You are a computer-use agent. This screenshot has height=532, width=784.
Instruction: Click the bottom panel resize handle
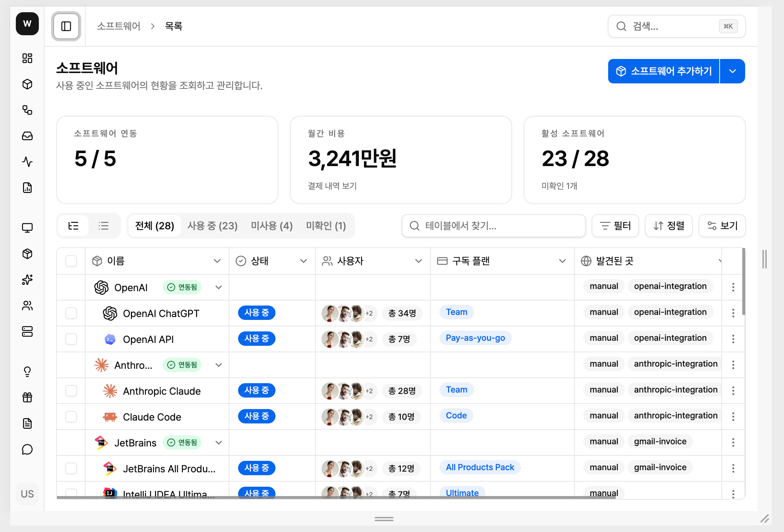pyautogui.click(x=384, y=519)
